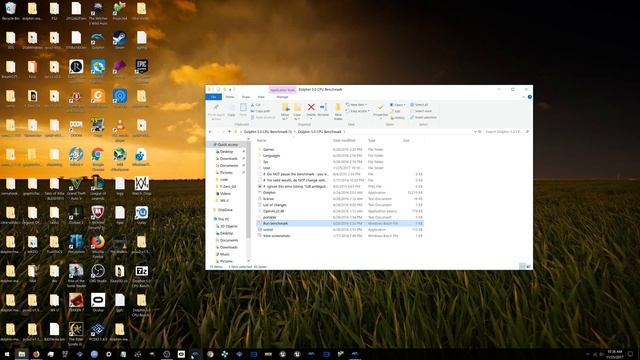
Task: Switch to details view in status bar
Action: pyautogui.click(x=522, y=267)
